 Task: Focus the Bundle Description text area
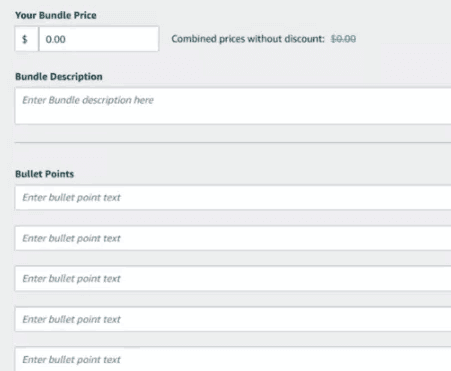pyautogui.click(x=233, y=106)
